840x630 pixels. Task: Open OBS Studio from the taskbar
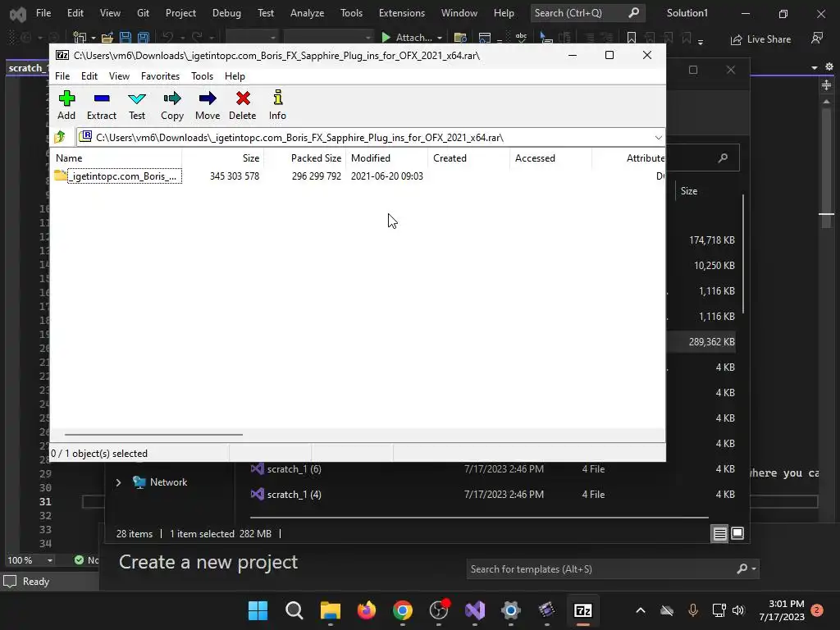(439, 610)
